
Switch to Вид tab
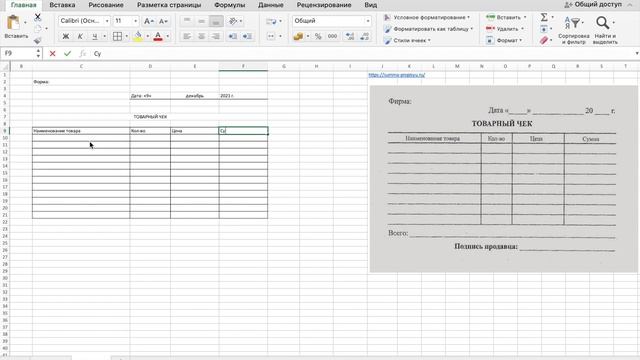tap(371, 5)
